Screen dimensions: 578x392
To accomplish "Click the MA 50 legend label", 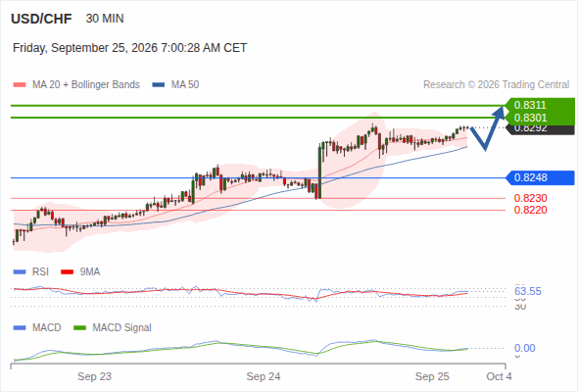I will 185,85.
